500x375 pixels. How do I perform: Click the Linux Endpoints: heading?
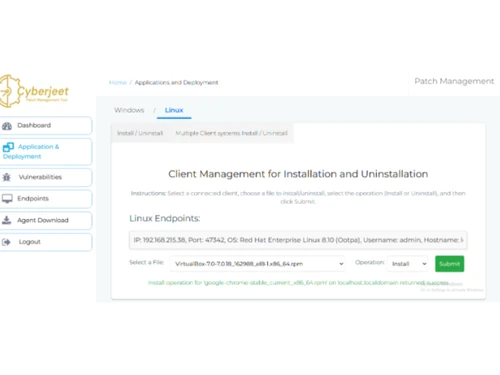[165, 218]
